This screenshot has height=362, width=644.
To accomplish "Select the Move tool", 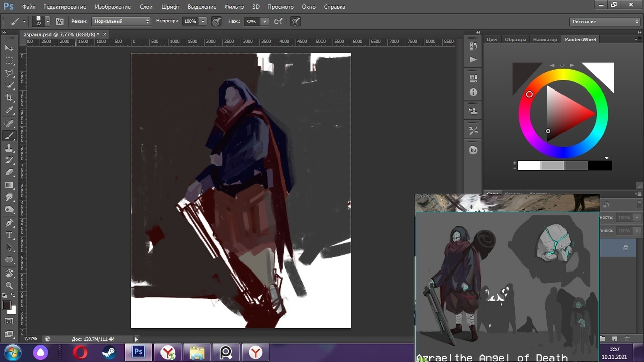I will (9, 48).
